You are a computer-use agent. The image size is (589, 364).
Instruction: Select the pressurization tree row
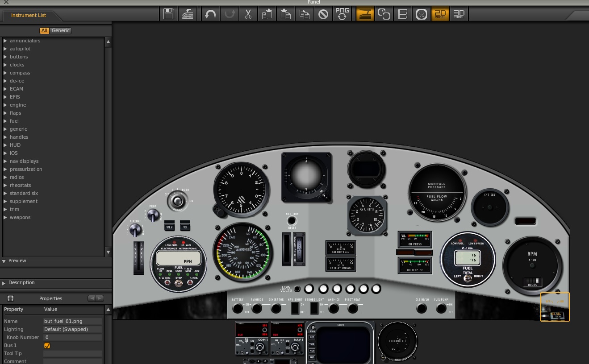[x=53, y=169]
